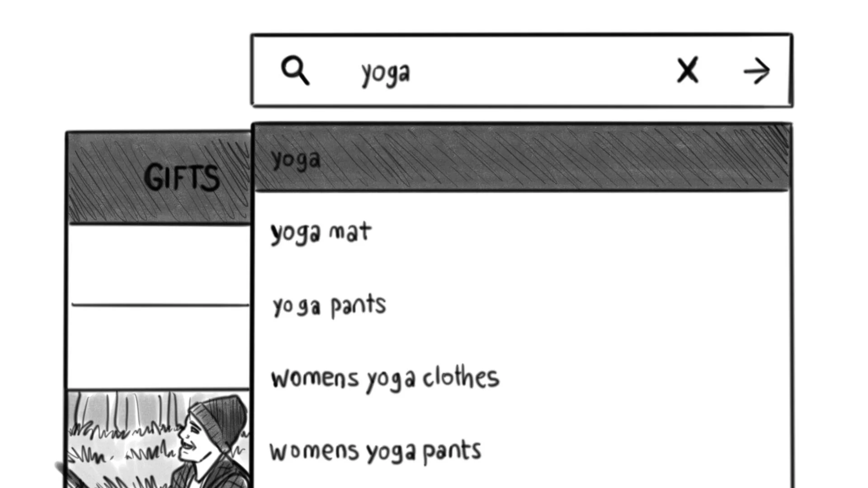Select the highlighted yoga suggestion
The width and height of the screenshot is (868, 488).
[522, 158]
